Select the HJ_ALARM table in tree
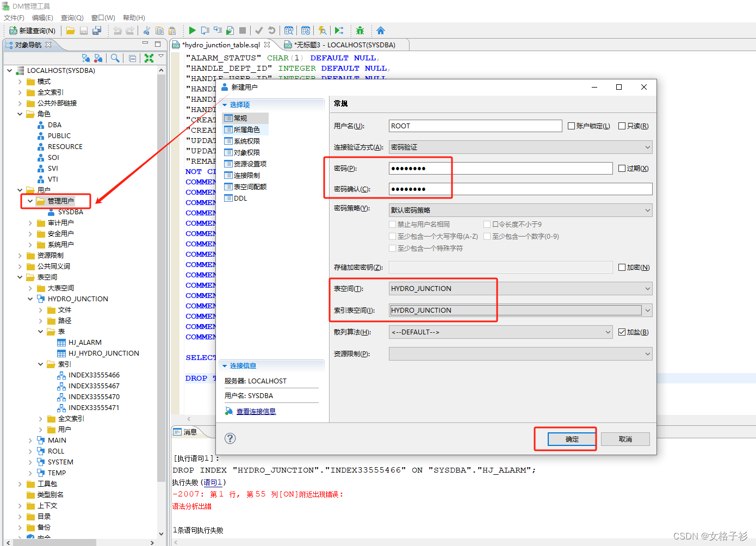The width and height of the screenshot is (756, 546). [x=85, y=342]
